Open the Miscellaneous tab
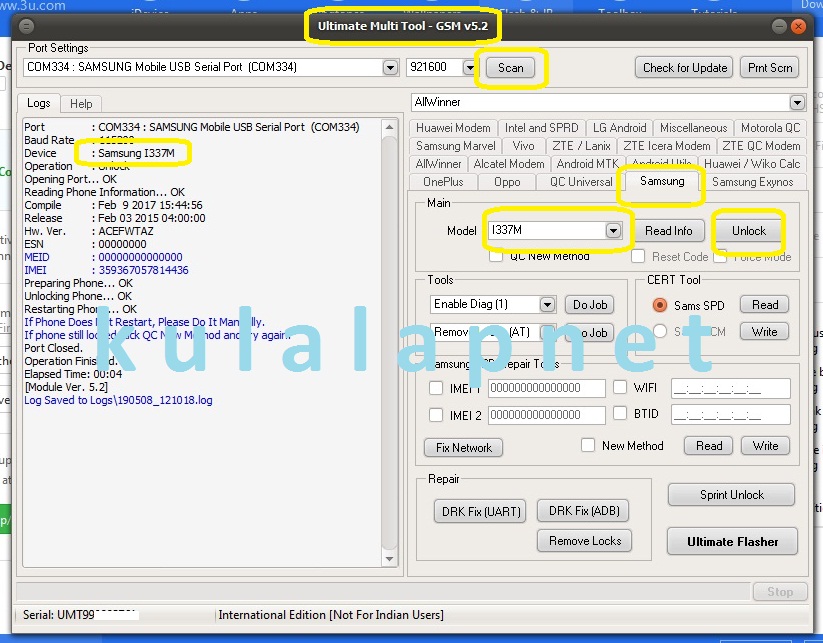Viewport: 823px width, 643px height. tap(693, 128)
